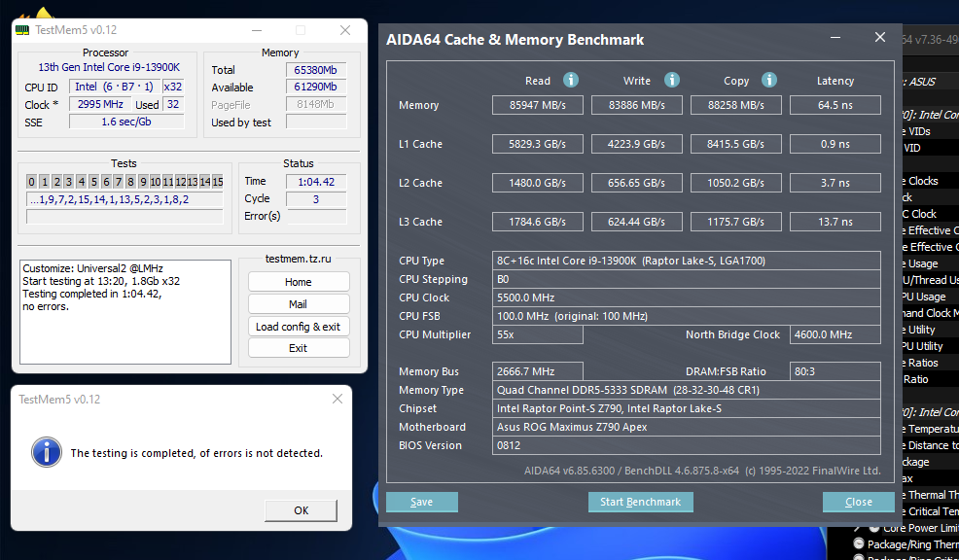This screenshot has height=560, width=959.
Task: Click Available memory 61290Mb in TestMem5
Action: (x=315, y=87)
